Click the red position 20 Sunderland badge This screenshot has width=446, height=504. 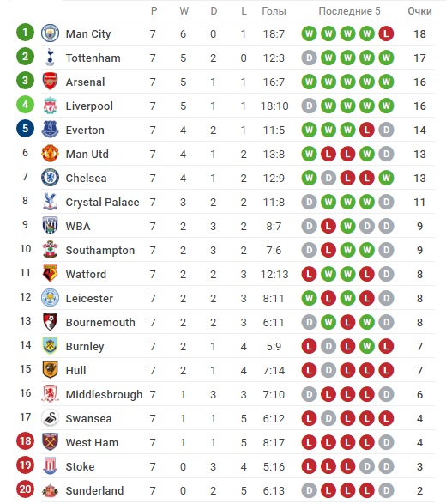pyautogui.click(x=25, y=489)
